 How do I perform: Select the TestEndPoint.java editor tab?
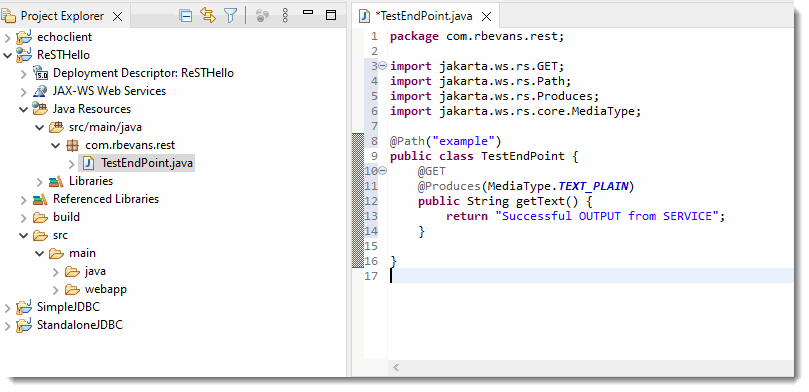tap(424, 16)
